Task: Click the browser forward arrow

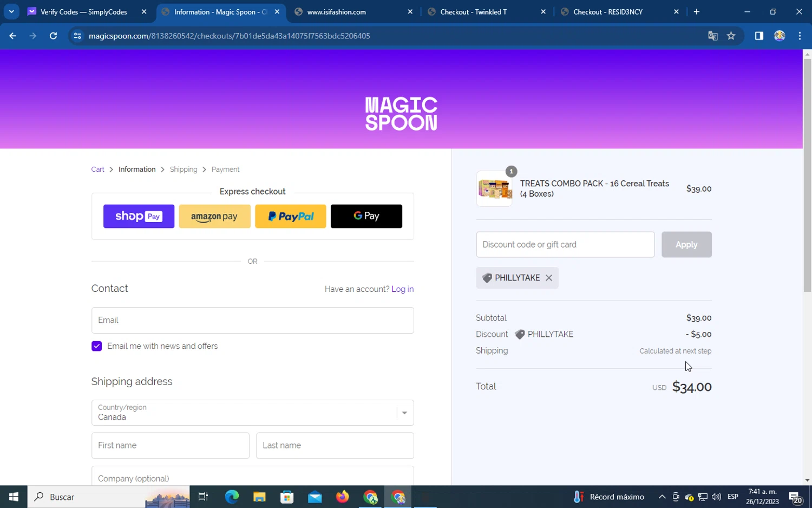Action: (x=33, y=36)
